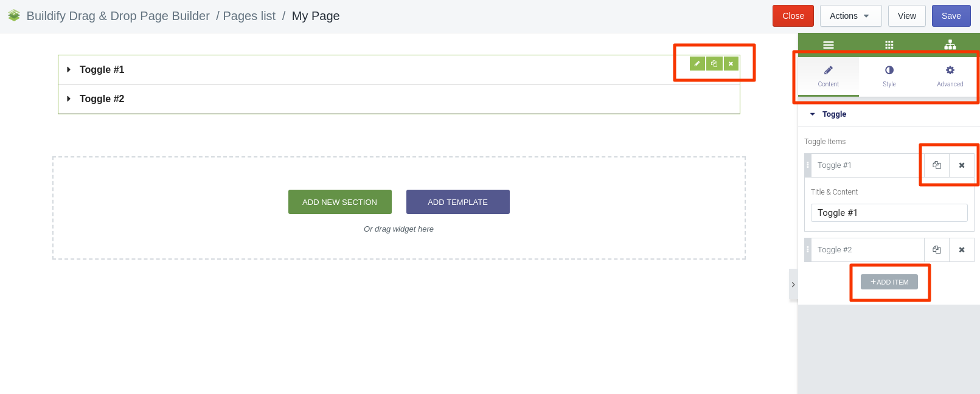Remove the Toggle #2 item

click(962, 250)
